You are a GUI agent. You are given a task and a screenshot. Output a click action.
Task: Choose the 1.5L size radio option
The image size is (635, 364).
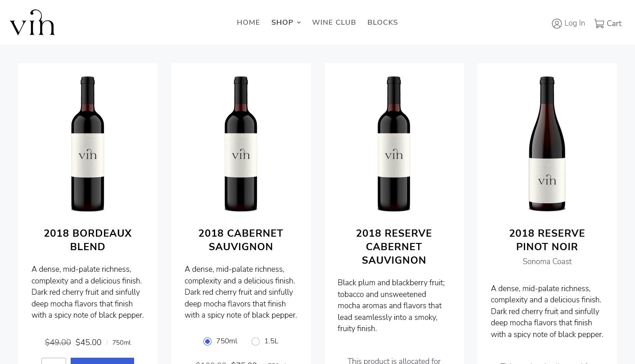(256, 342)
